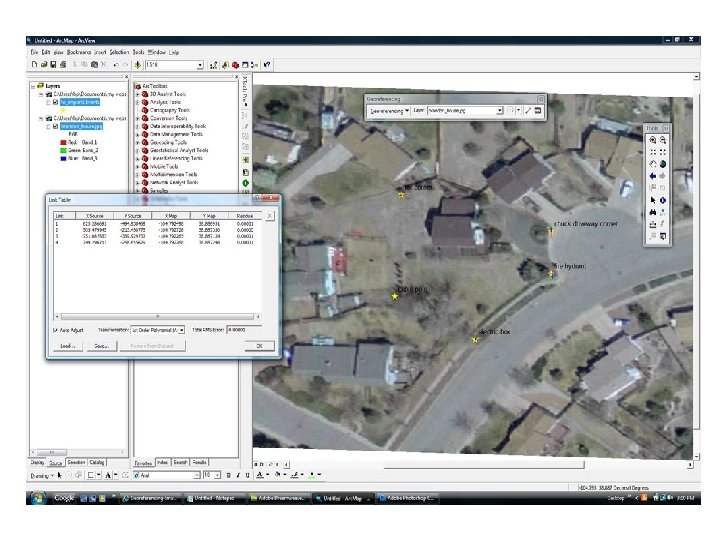Click the green Band_2 color swatch
The image size is (720, 540).
point(63,150)
